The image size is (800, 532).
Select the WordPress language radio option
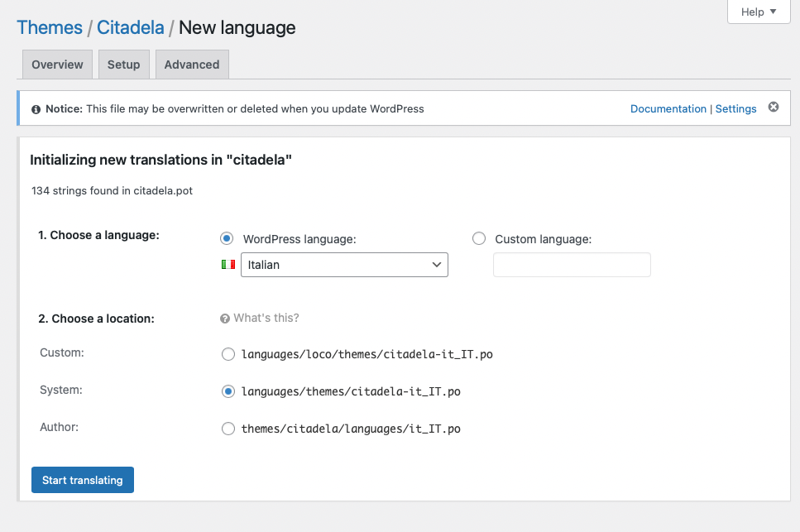(227, 238)
